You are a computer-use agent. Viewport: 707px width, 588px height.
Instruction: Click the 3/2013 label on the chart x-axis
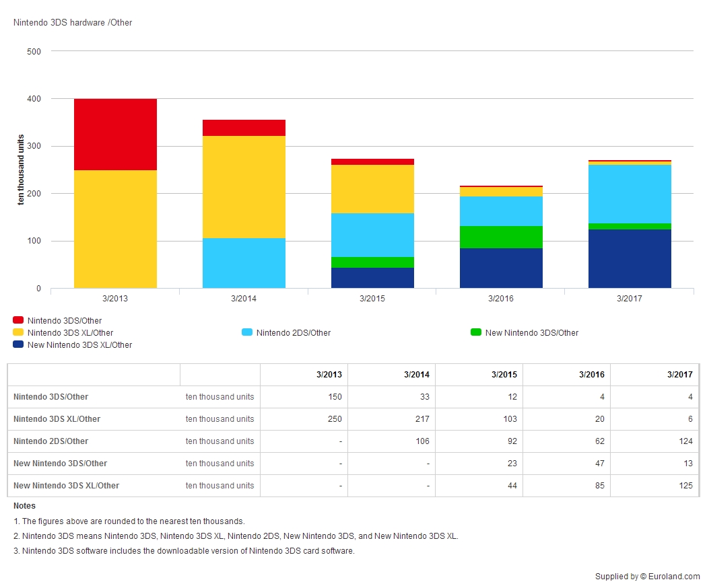[x=115, y=298]
